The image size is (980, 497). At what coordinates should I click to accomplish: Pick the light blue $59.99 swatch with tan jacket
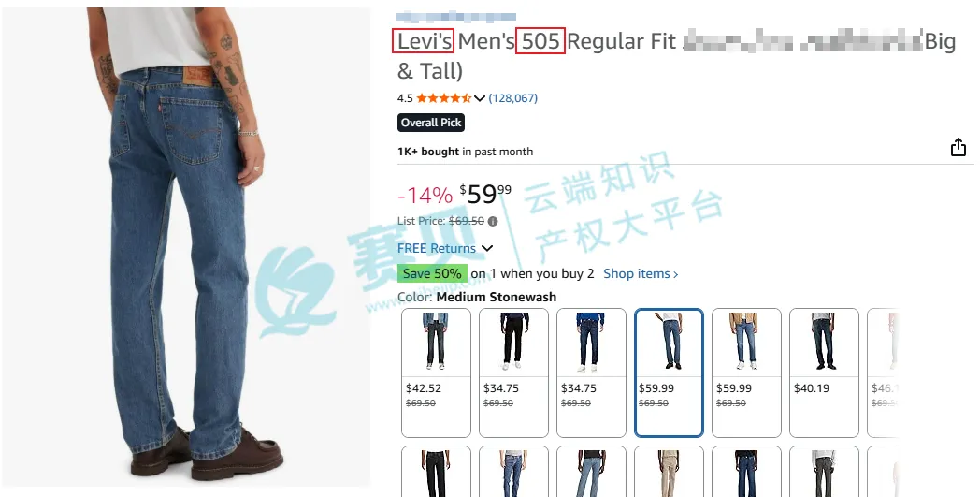[x=746, y=373]
